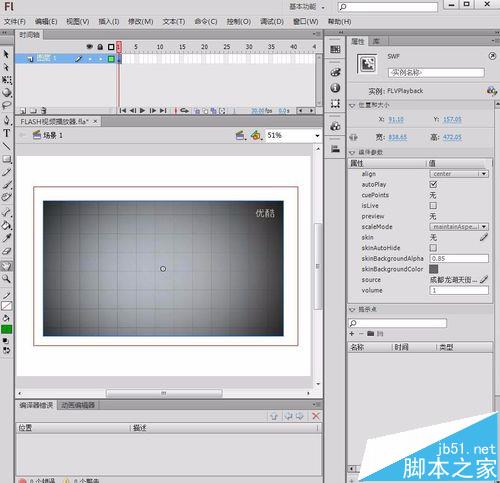Activate the Free Transform tool

click(x=6, y=80)
